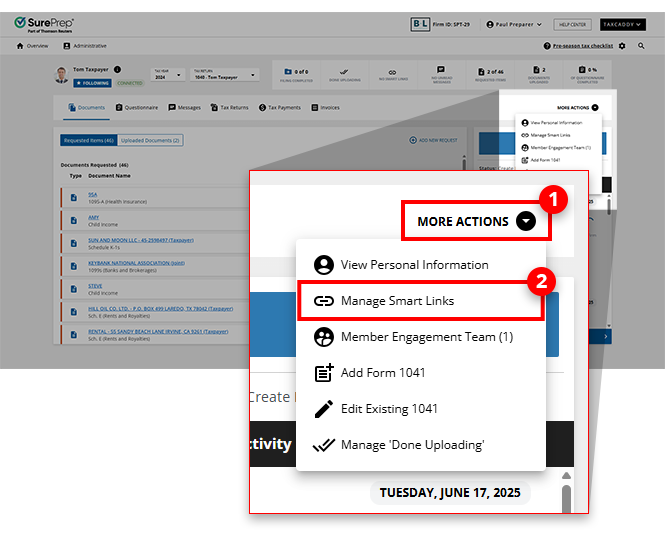The height and width of the screenshot is (537, 665).
Task: Click the SurePrep logo
Action: 44,25
